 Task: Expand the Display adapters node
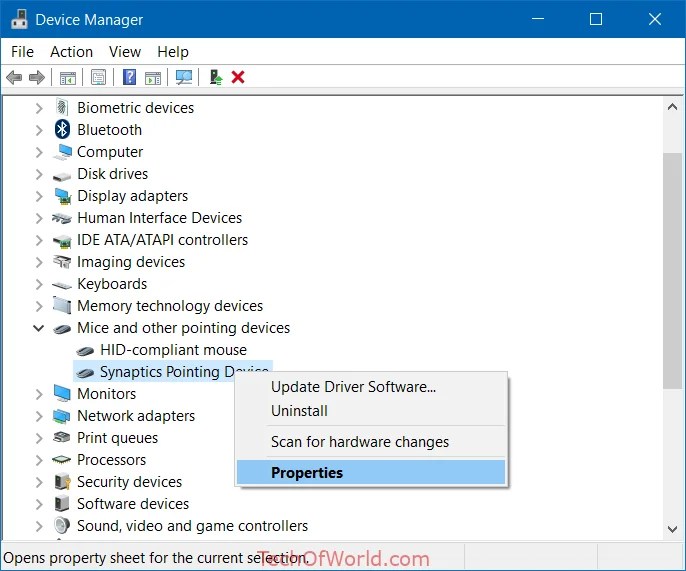click(39, 196)
